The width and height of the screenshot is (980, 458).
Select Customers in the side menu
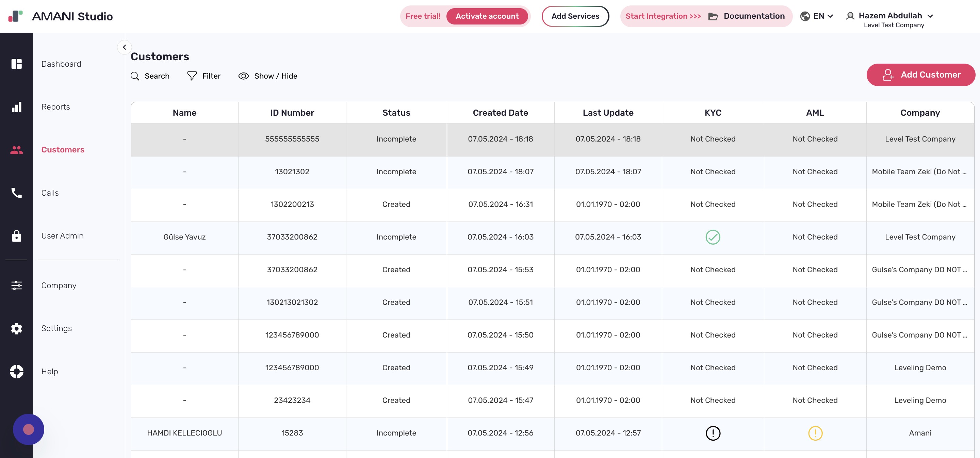tap(63, 150)
